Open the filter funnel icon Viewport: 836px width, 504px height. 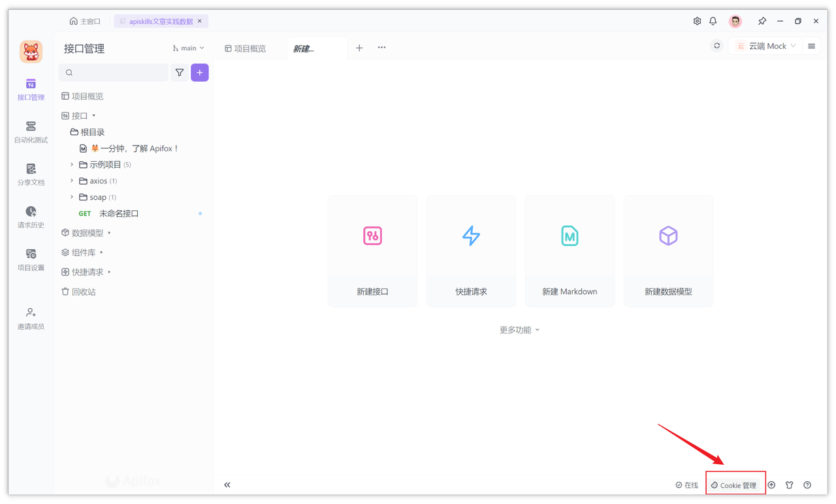[180, 72]
